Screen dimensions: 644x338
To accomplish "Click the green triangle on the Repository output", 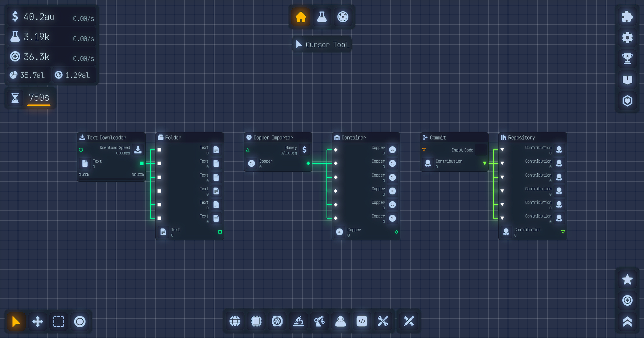I will tap(563, 232).
